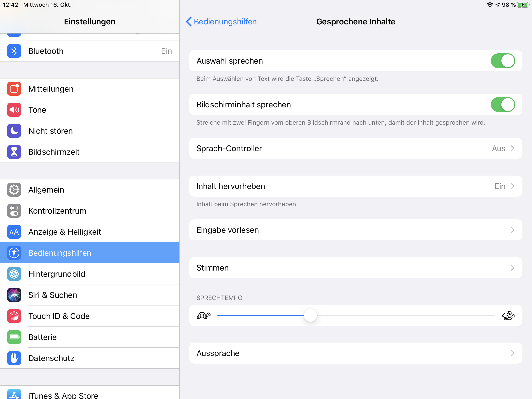Viewport: 532px width, 399px height.
Task: Tap the Töne speaker icon
Action: coord(14,110)
